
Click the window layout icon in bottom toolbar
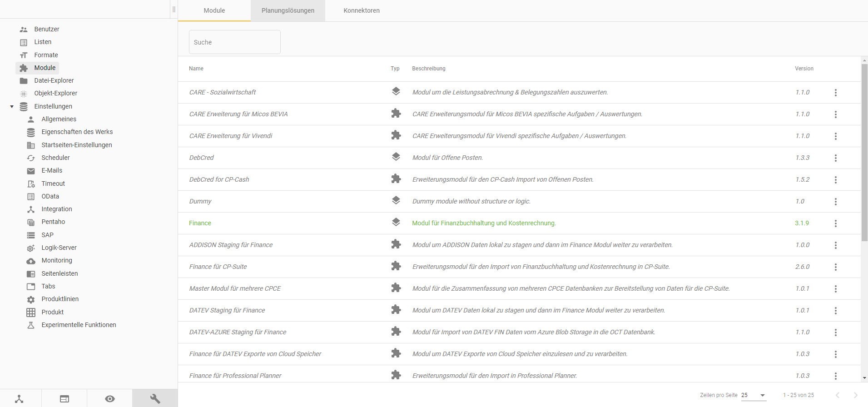[64, 398]
